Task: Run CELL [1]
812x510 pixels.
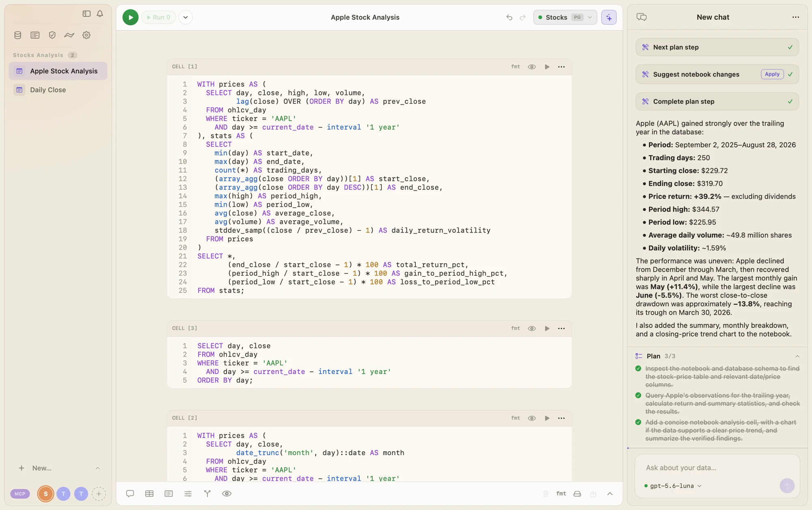Action: pos(547,67)
